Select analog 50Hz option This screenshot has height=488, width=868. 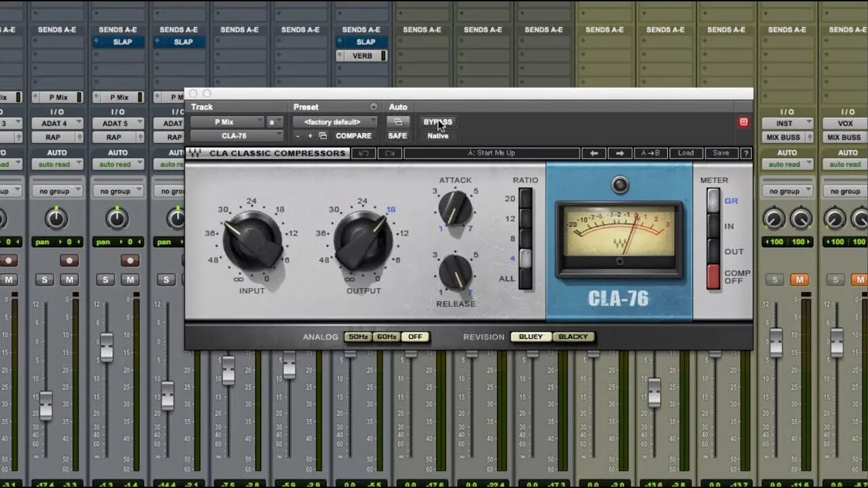(357, 337)
